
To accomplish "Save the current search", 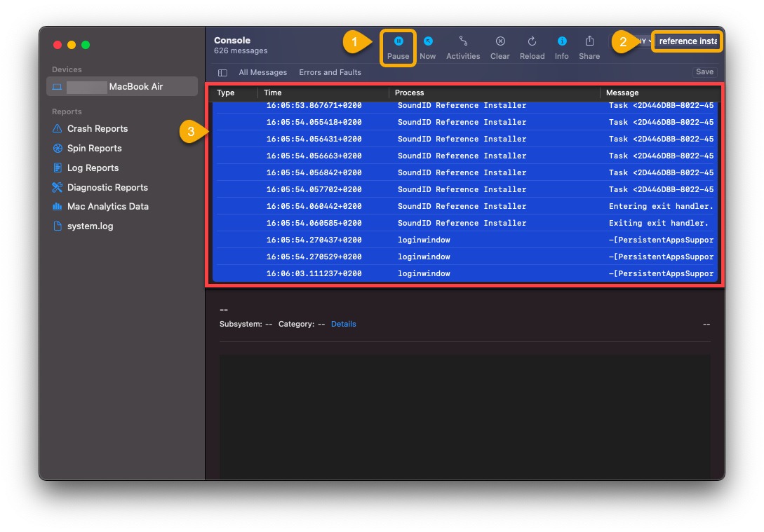I will pos(704,72).
